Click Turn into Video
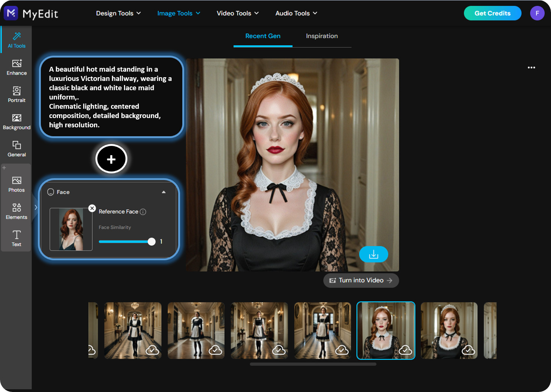Screen dimensions: 551x392 [361, 280]
